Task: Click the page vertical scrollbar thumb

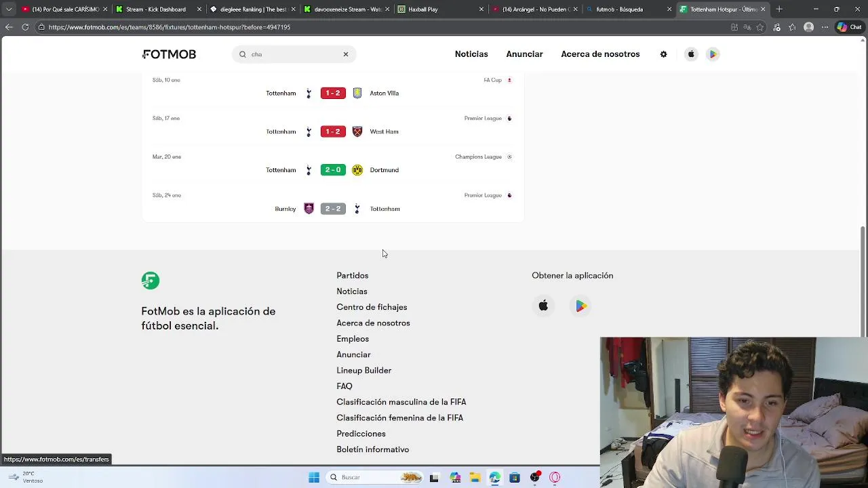Action: click(x=863, y=281)
